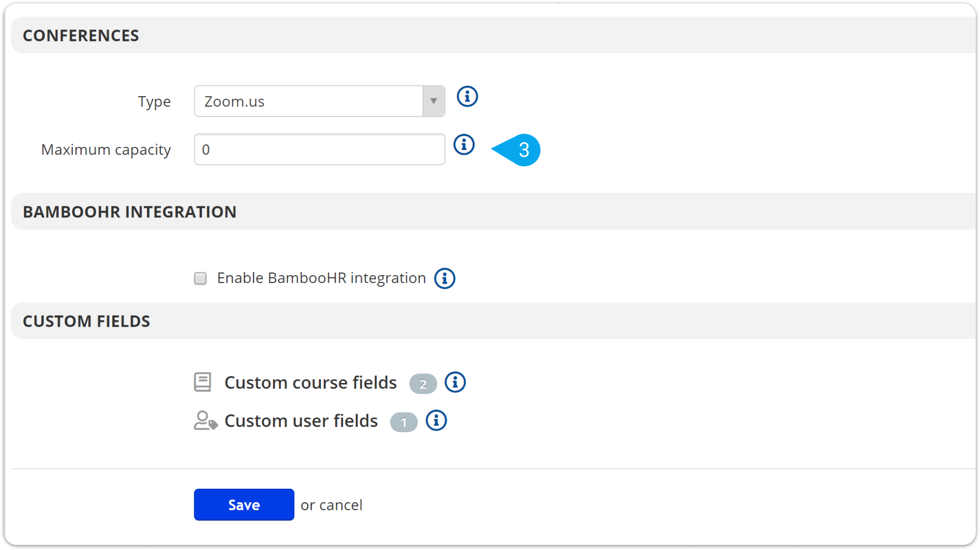This screenshot has height=550, width=980.
Task: Click the Conferences section header
Action: (81, 36)
